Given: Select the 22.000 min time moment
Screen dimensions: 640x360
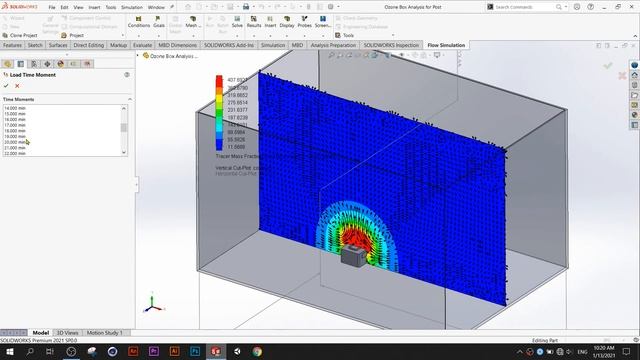Looking at the screenshot, I should (x=15, y=153).
